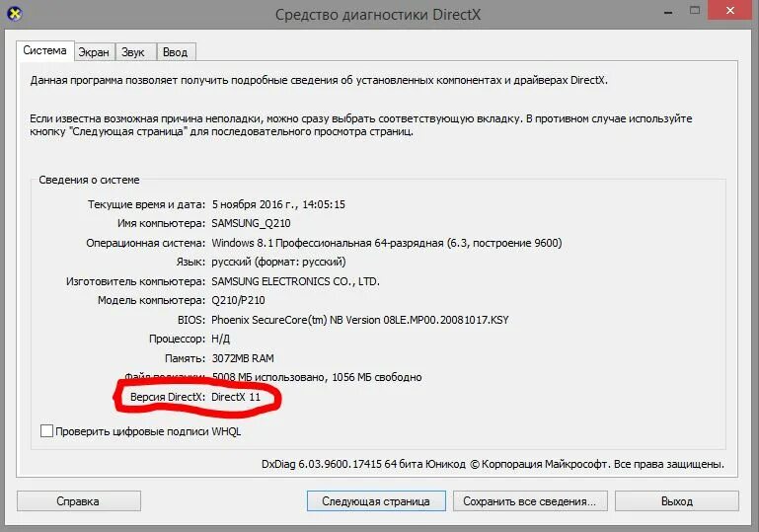759x532 pixels.
Task: Click manufacturer SAMSUNG ELECTRONICS CO., LTD.
Action: (x=295, y=281)
